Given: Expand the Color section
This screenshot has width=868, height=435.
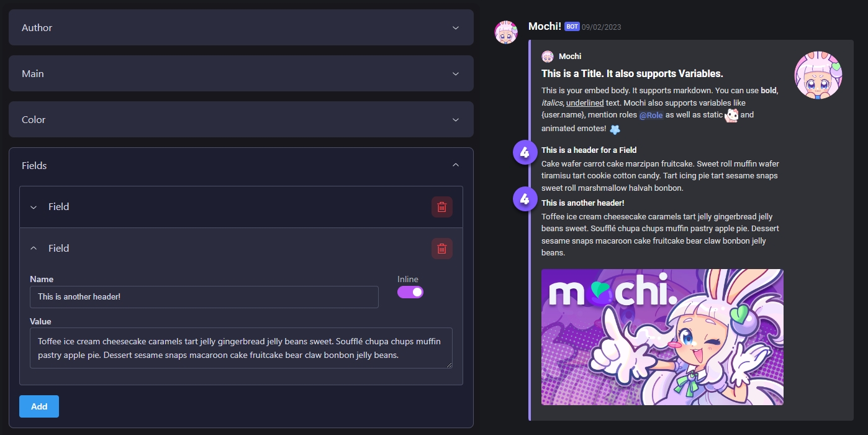Looking at the screenshot, I should coord(241,119).
